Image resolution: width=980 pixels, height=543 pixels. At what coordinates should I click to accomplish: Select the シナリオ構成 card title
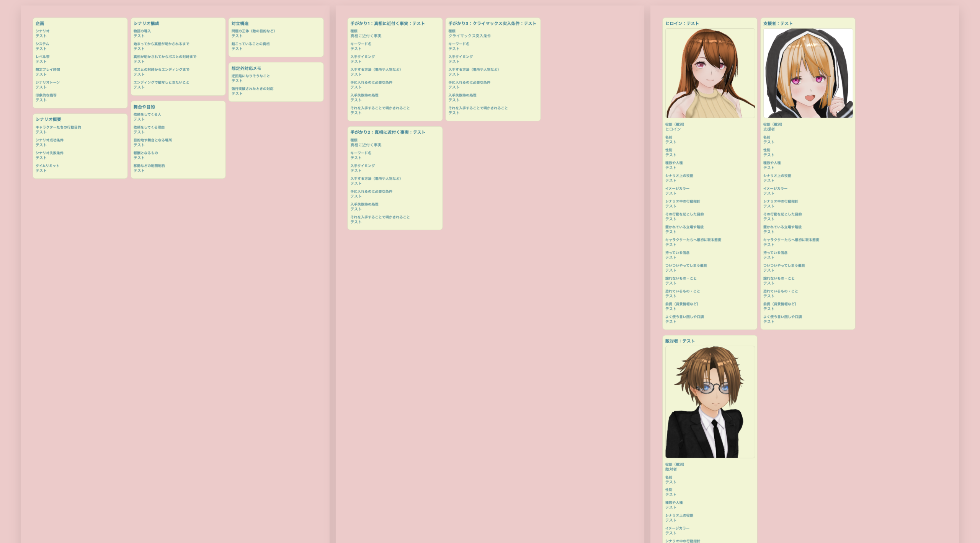tap(146, 23)
